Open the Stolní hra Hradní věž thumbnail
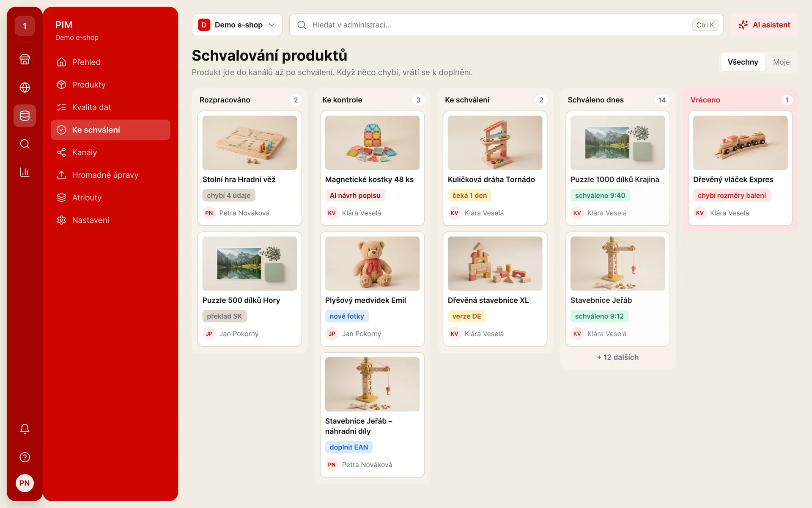The height and width of the screenshot is (508, 812). click(250, 143)
